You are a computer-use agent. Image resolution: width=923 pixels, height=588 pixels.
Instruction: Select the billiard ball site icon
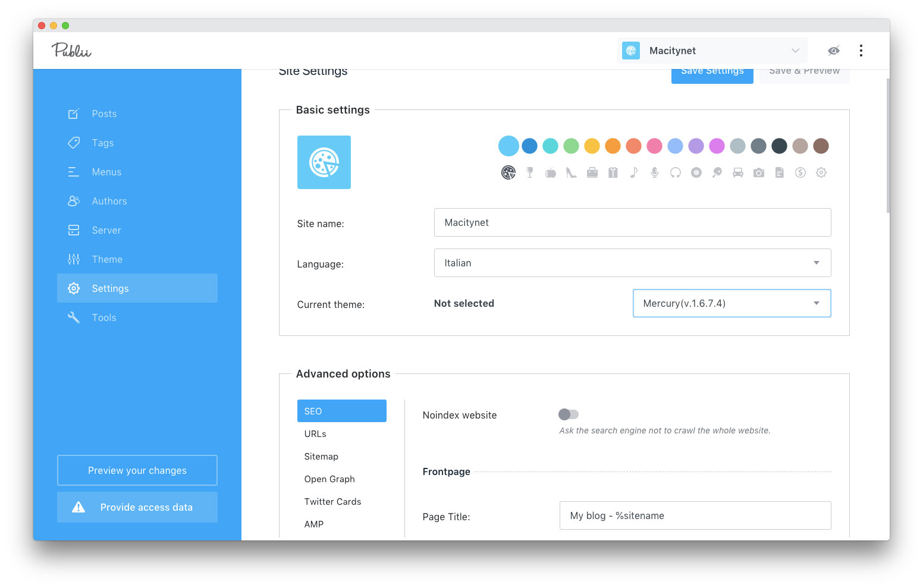point(696,172)
